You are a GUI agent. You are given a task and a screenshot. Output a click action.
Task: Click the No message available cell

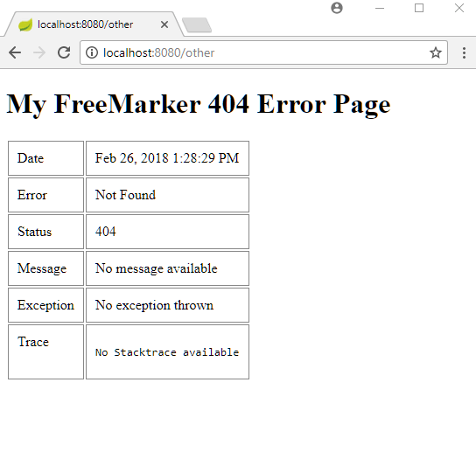coord(168,268)
